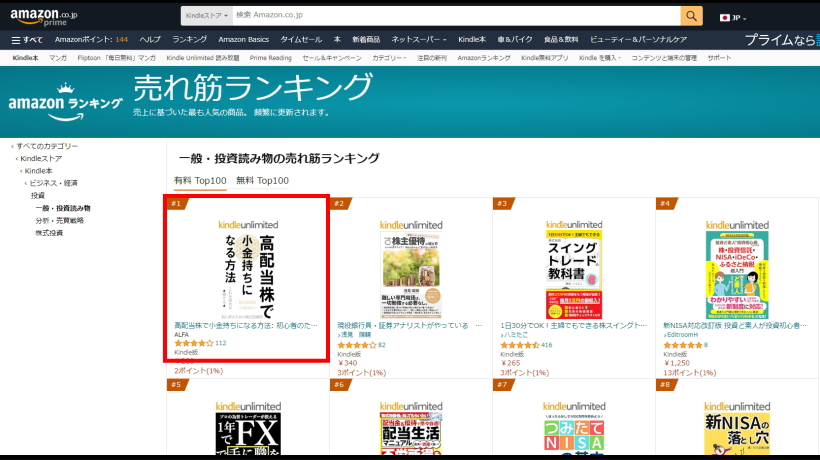Select 株式投資 category
Image resolution: width=820 pixels, height=460 pixels.
[49, 233]
